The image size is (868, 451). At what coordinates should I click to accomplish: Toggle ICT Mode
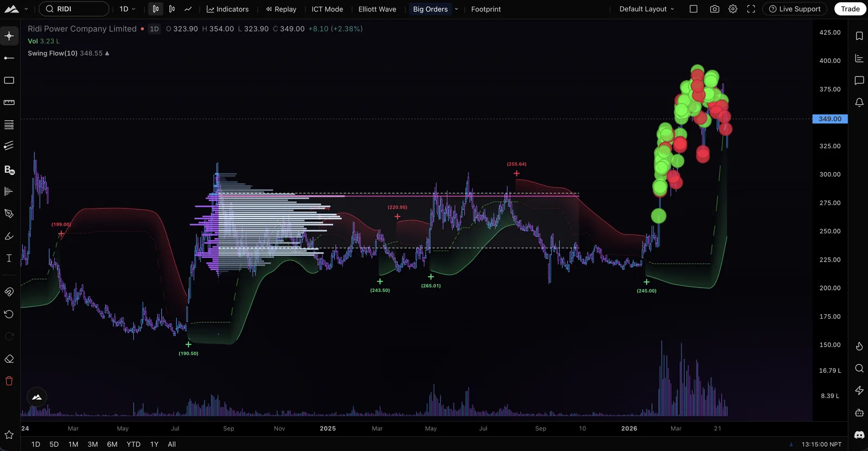pyautogui.click(x=327, y=9)
